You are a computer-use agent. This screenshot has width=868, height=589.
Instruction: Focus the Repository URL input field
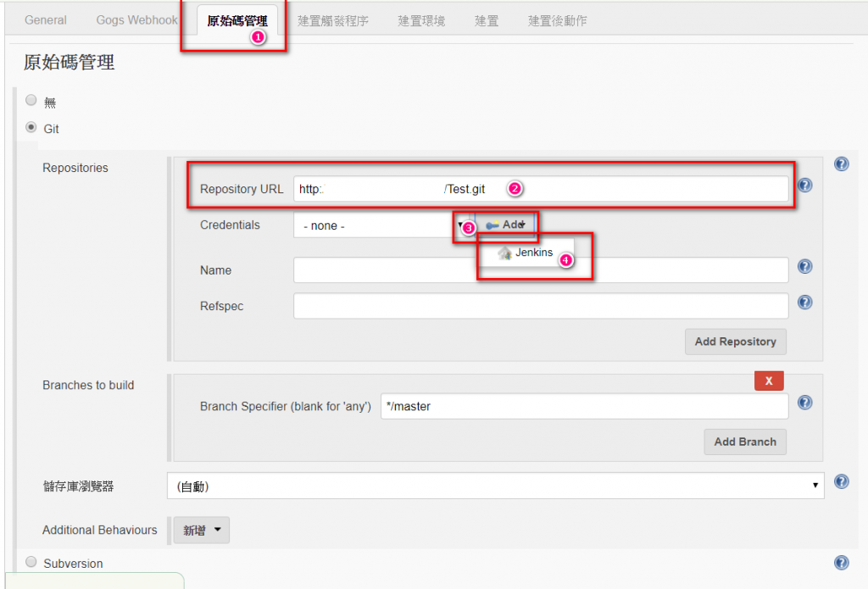(x=541, y=189)
